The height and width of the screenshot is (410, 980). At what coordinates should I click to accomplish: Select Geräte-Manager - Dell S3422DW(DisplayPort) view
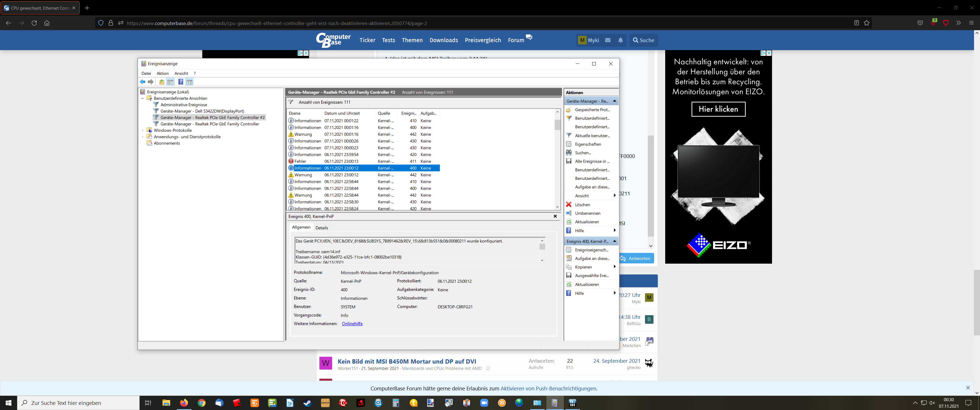click(202, 111)
